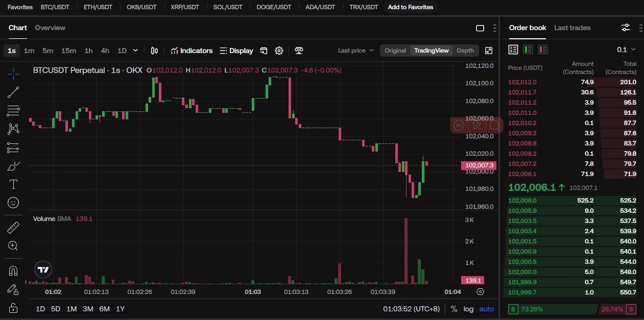Screen dimensions: 644x320
Task: Set chart range to 5D
Action: [x=56, y=309]
